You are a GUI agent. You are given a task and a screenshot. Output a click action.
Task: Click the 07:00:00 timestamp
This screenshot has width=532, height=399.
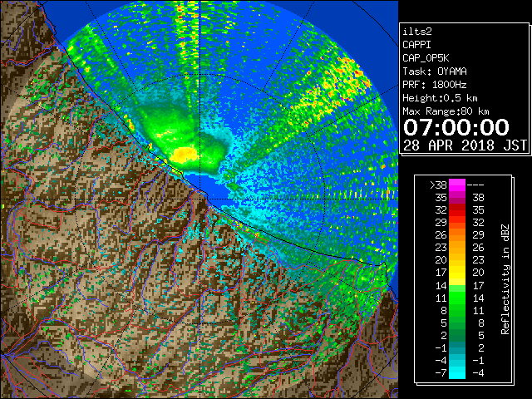(456, 127)
